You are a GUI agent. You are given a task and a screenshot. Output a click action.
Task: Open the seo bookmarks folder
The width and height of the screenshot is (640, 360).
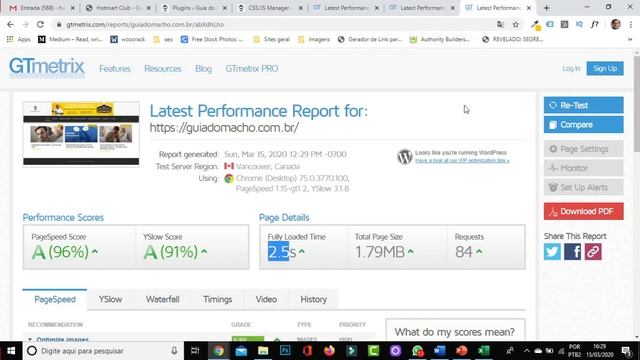163,40
